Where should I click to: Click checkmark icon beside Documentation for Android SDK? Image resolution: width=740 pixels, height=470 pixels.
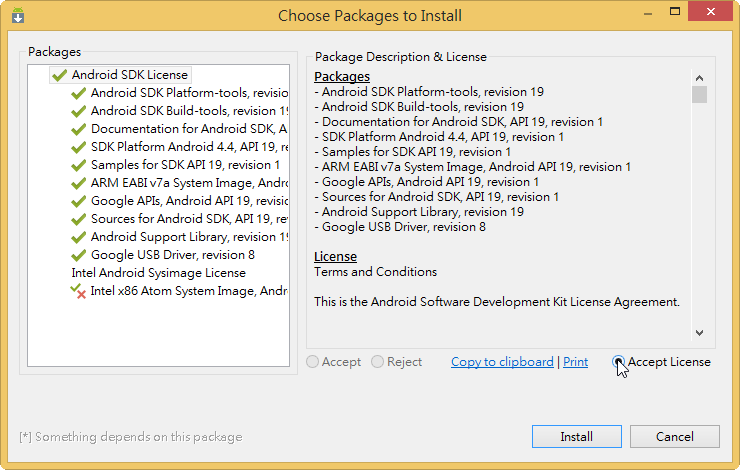pos(78,129)
